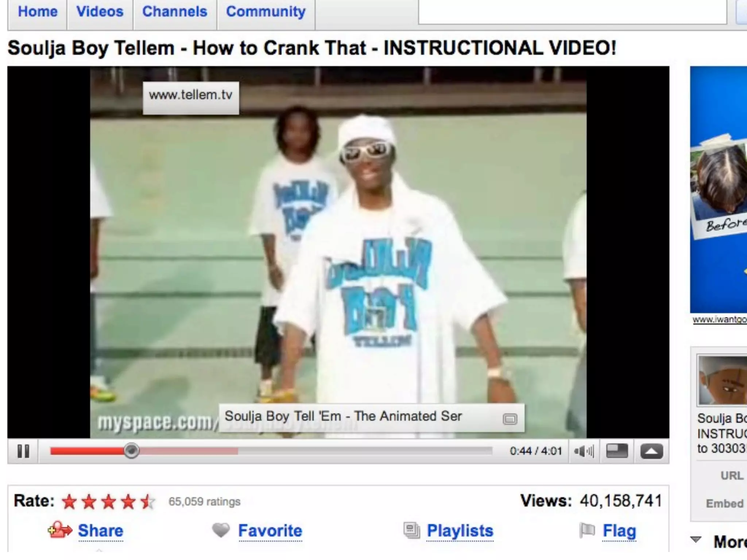
Task: Expand the More disclosure triangle
Action: point(696,539)
